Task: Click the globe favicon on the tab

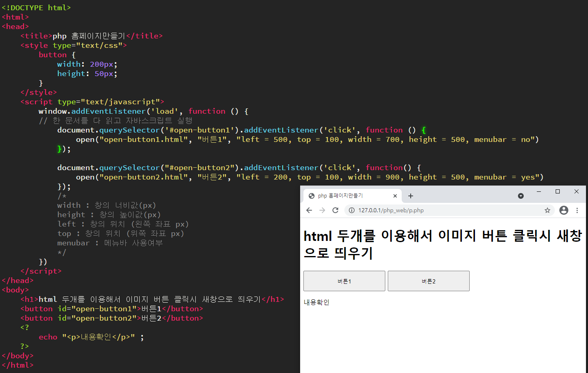Action: click(312, 196)
